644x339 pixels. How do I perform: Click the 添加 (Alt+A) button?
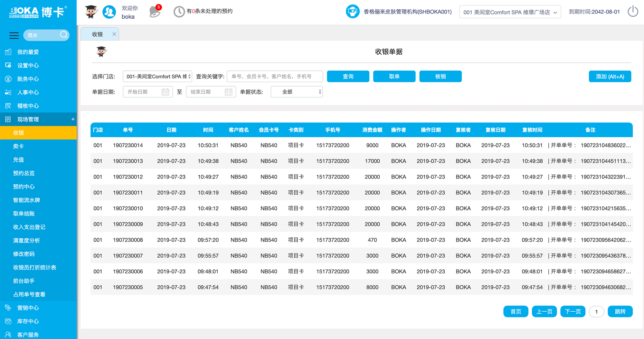point(610,77)
